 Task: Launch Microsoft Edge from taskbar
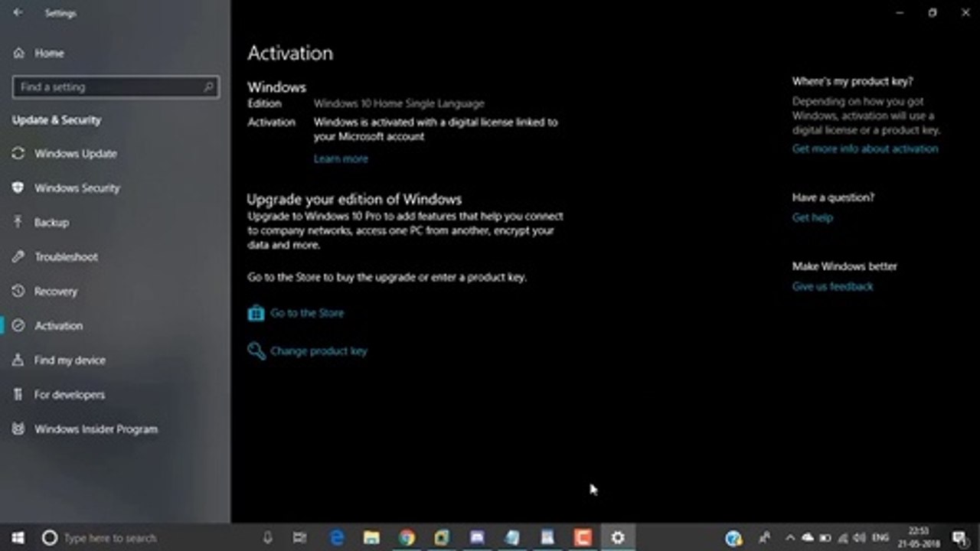tap(337, 538)
